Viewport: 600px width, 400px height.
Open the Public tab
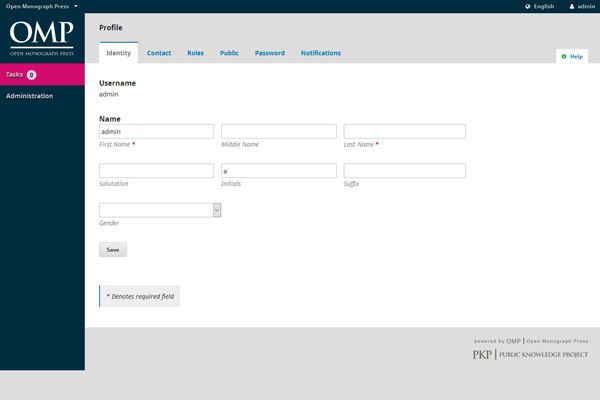[229, 53]
